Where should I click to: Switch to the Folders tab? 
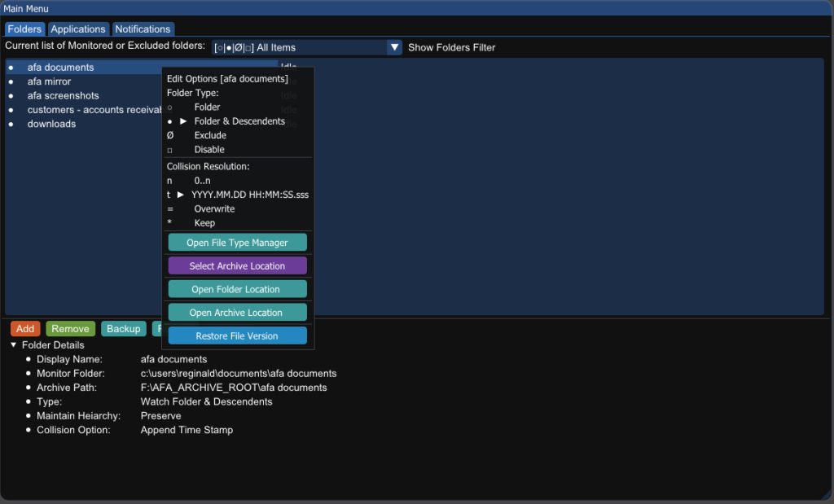pos(24,28)
